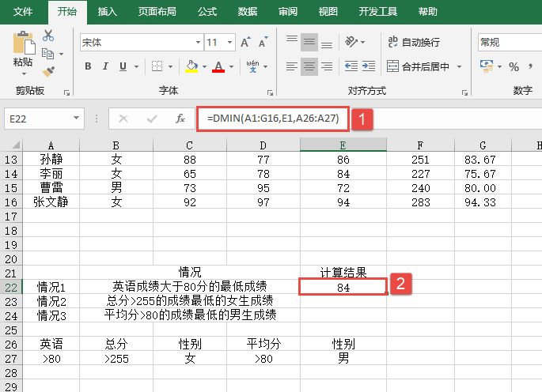Viewport: 542px width, 392px height.
Task: Increase font size with larger A icon
Action: pos(244,42)
